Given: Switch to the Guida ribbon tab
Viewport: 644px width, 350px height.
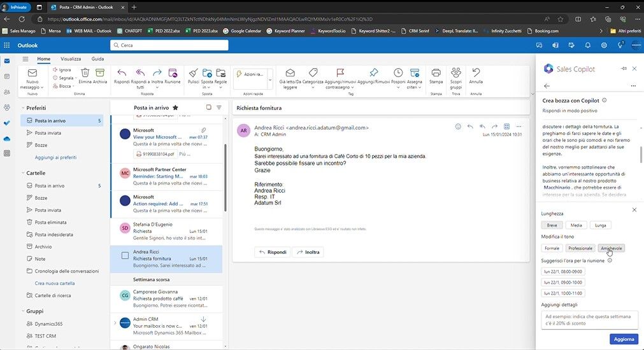Looking at the screenshot, I should coord(97,59).
